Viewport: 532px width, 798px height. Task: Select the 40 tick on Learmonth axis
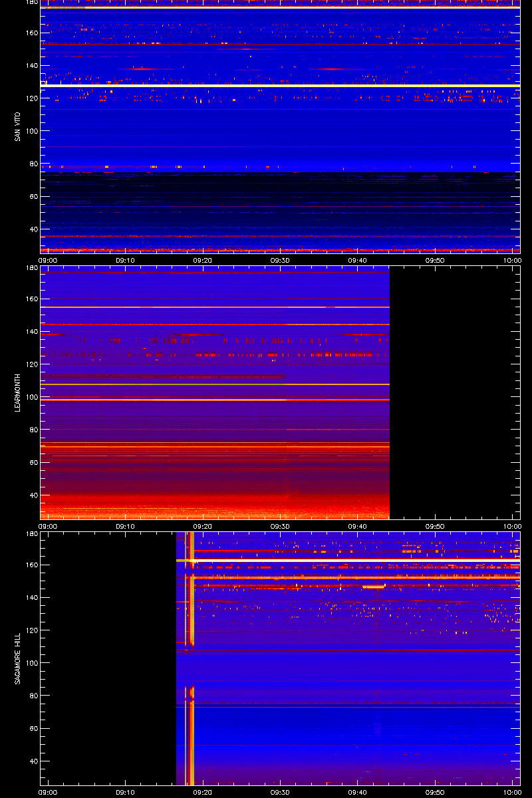coord(33,495)
